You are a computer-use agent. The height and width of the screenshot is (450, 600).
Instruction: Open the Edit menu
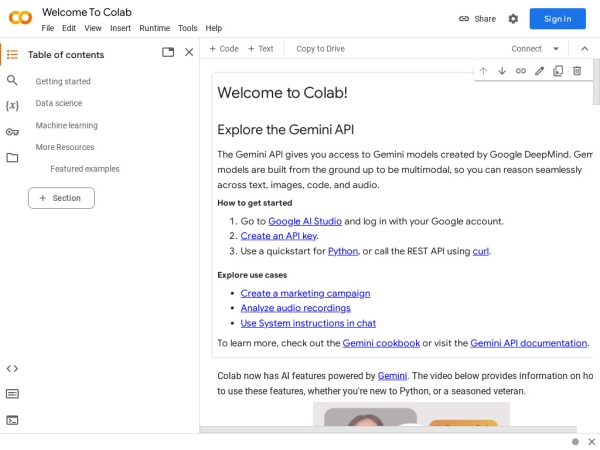[x=69, y=28]
